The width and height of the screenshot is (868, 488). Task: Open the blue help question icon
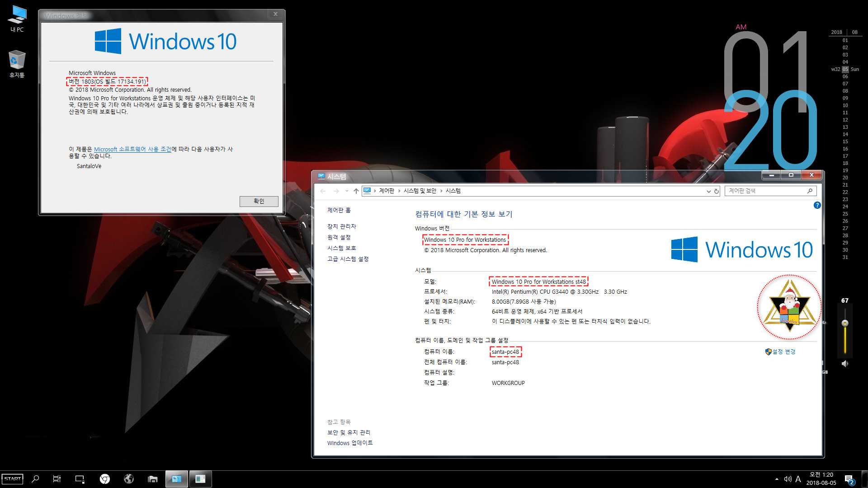[x=817, y=205]
